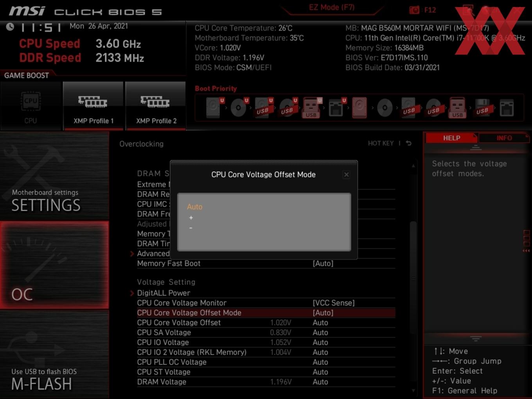Open the OC section in sidebar

pos(54,265)
